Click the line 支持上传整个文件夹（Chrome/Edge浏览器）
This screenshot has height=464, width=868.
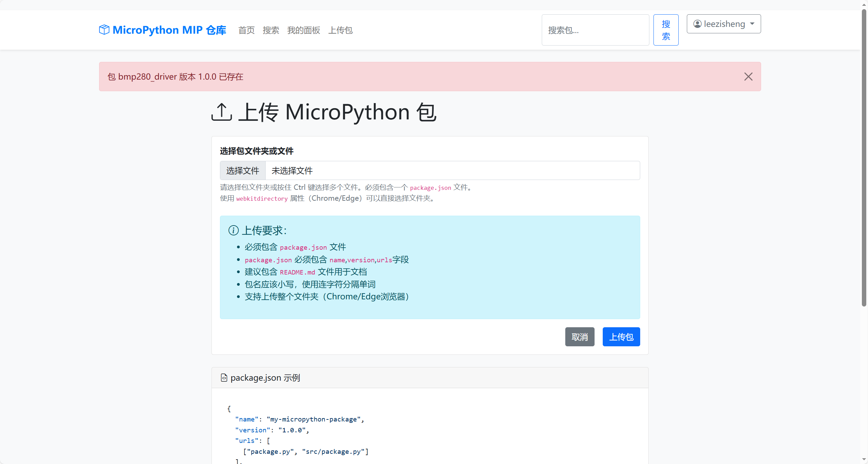click(327, 297)
